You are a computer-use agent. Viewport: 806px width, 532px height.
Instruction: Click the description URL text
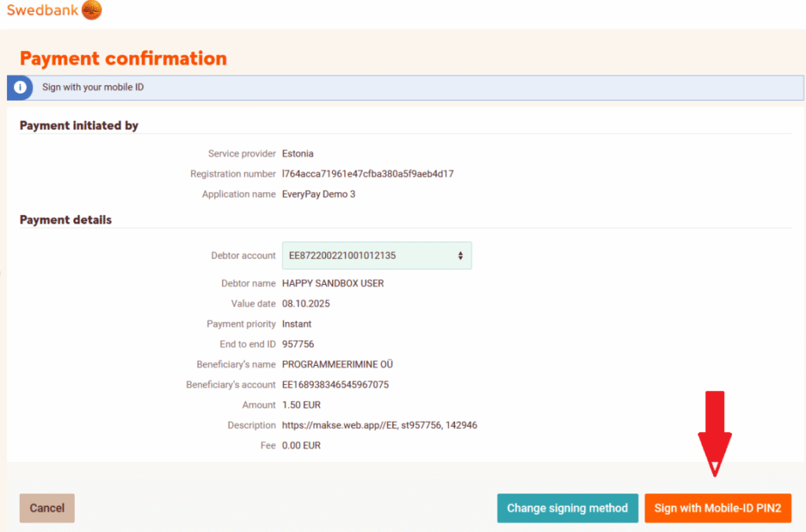coord(379,426)
